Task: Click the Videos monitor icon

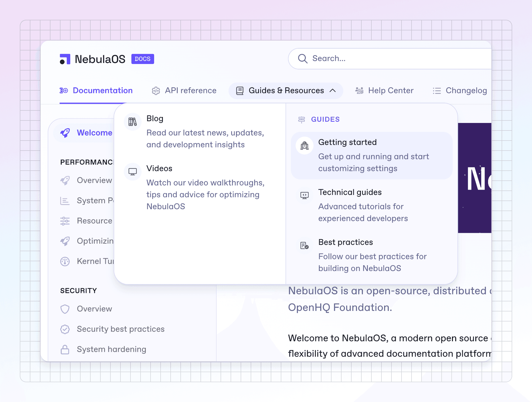Action: click(132, 172)
